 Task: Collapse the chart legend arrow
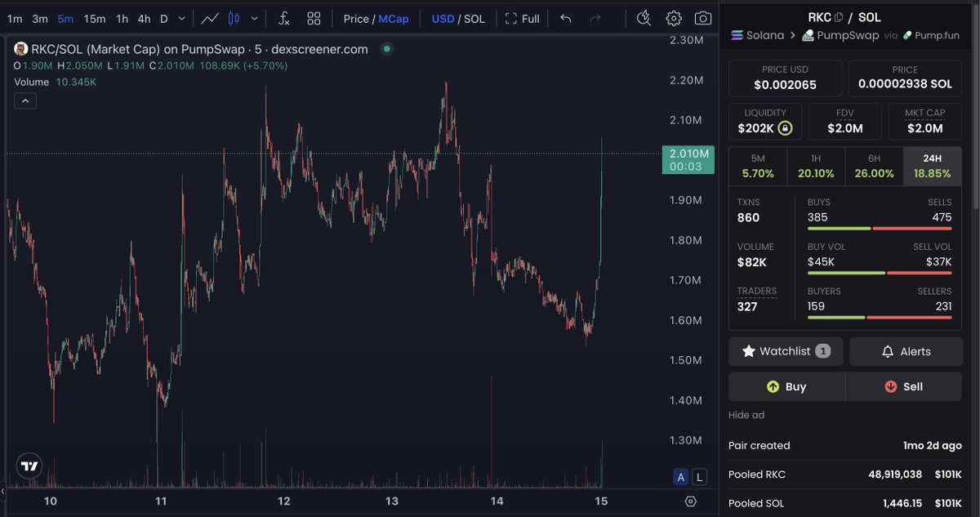[25, 100]
